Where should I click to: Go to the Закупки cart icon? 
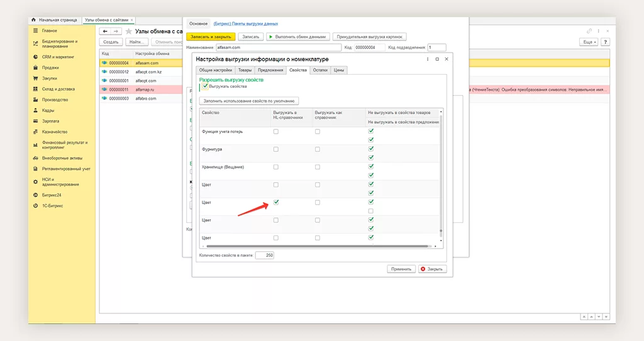[x=36, y=78]
